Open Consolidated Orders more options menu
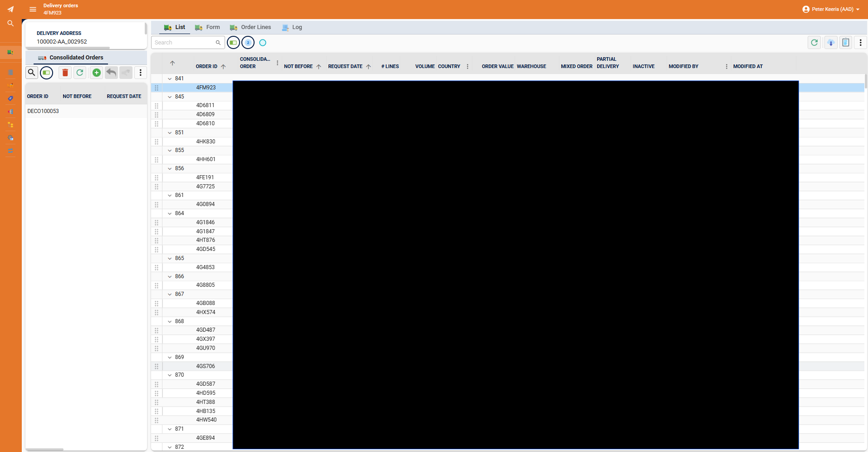 [x=141, y=73]
